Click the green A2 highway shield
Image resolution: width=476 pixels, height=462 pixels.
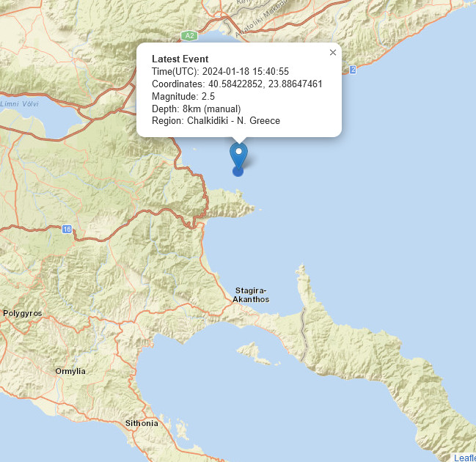coord(189,36)
